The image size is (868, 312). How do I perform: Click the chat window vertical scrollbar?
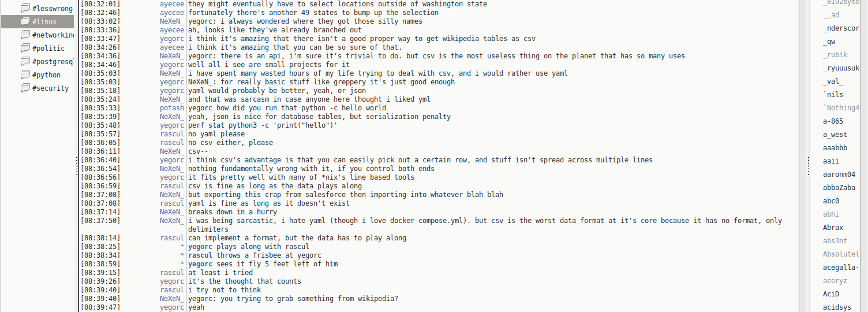(x=803, y=156)
